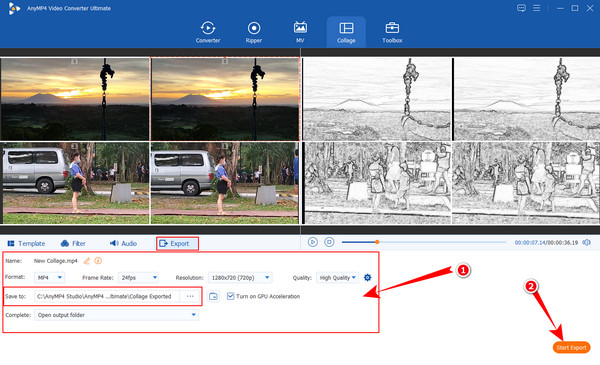
Task: Click the Start Export button
Action: tap(571, 347)
